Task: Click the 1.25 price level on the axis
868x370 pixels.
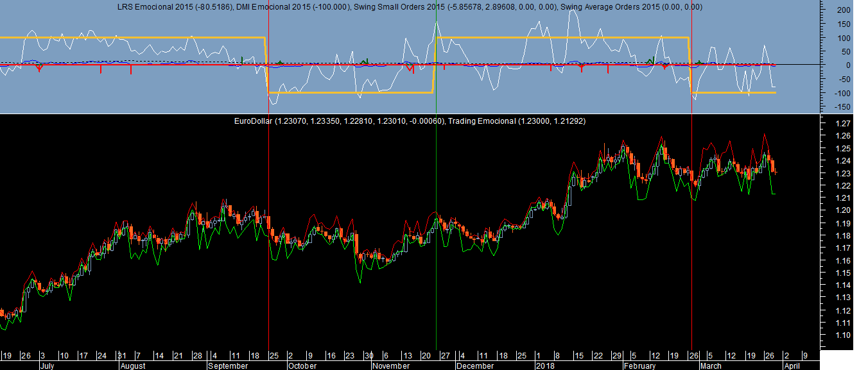Action: (843, 149)
